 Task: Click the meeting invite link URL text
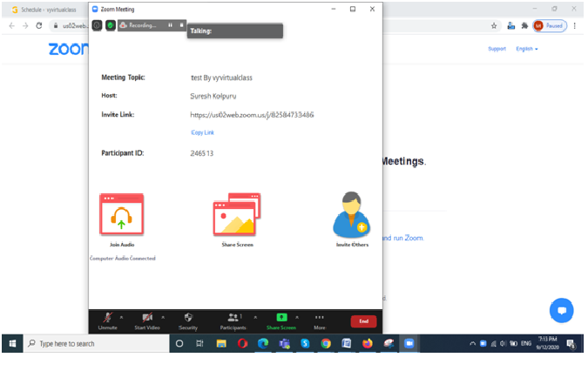point(252,115)
